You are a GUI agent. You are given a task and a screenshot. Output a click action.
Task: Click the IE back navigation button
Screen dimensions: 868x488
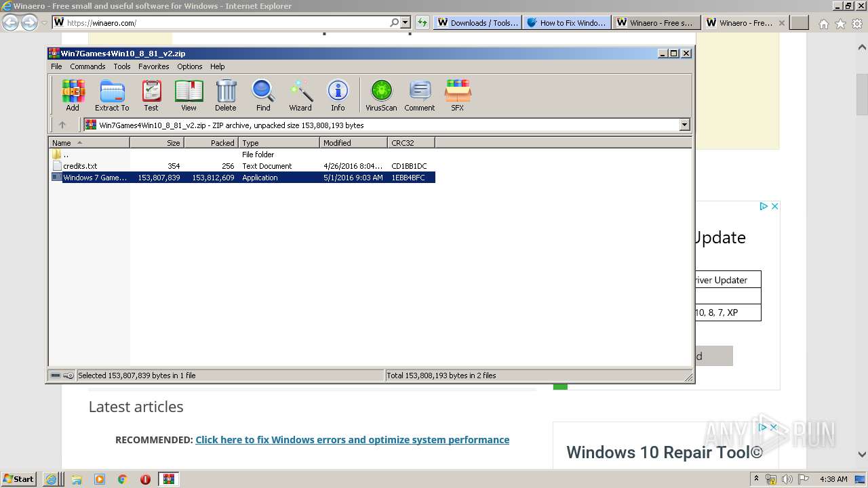click(x=11, y=22)
